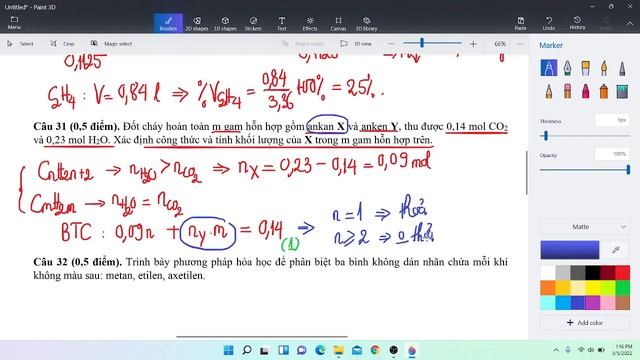Open the Canvas tab
Image resolution: width=640 pixels, height=360 pixels.
[x=338, y=23]
